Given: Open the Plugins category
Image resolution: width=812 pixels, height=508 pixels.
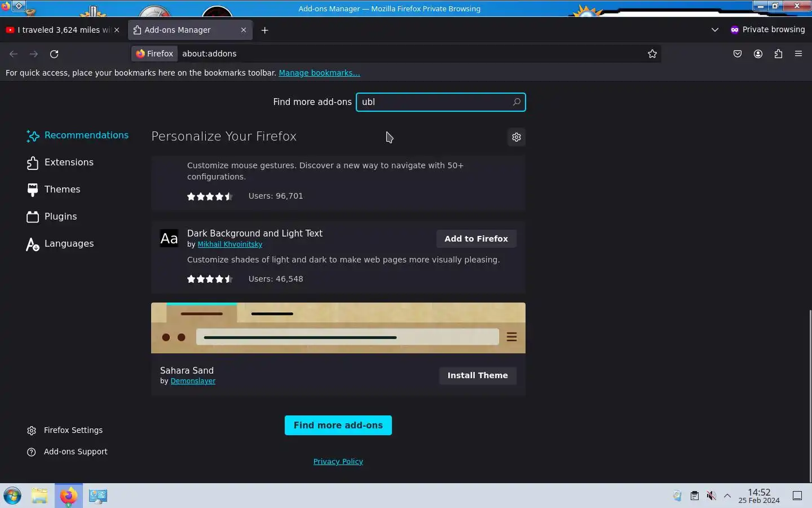Looking at the screenshot, I should (x=52, y=217).
